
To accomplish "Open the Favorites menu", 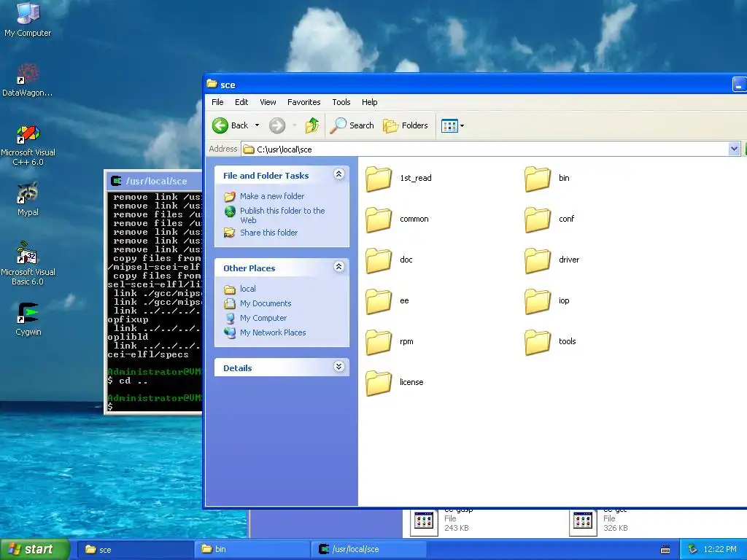I will 304,102.
